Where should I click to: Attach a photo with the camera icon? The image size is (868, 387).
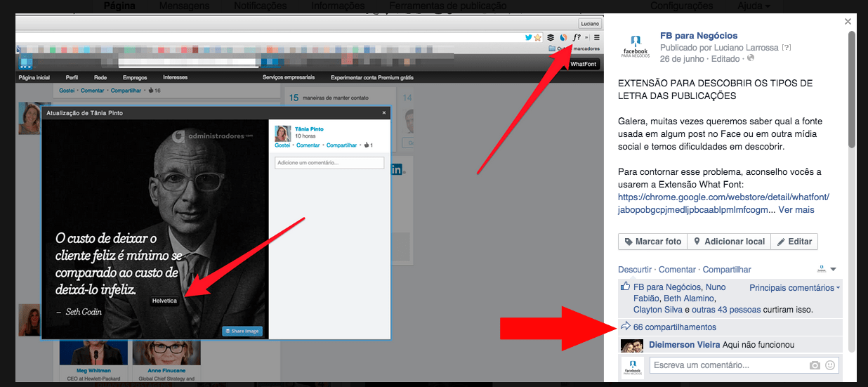click(x=815, y=365)
